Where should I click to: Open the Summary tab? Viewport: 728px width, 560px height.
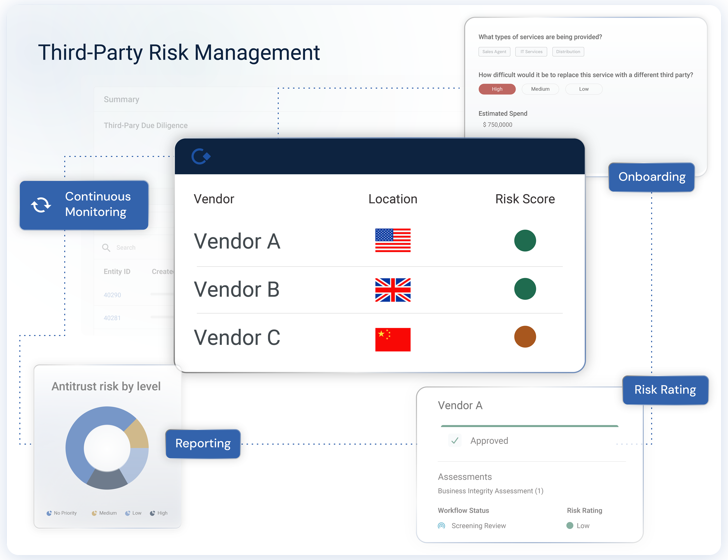pos(121,99)
